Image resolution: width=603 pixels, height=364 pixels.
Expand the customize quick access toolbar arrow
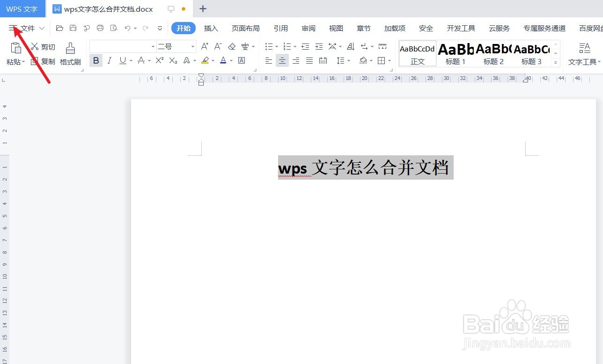pyautogui.click(x=160, y=28)
